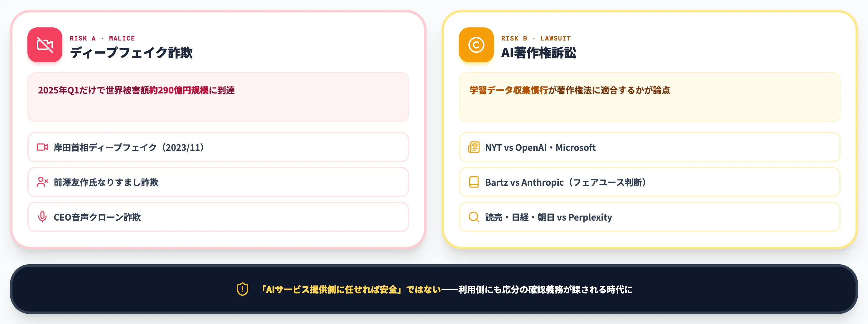Click the white text 利用側にも応分の確認義務が課される時代に
This screenshot has height=324, width=868.
pyautogui.click(x=545, y=290)
